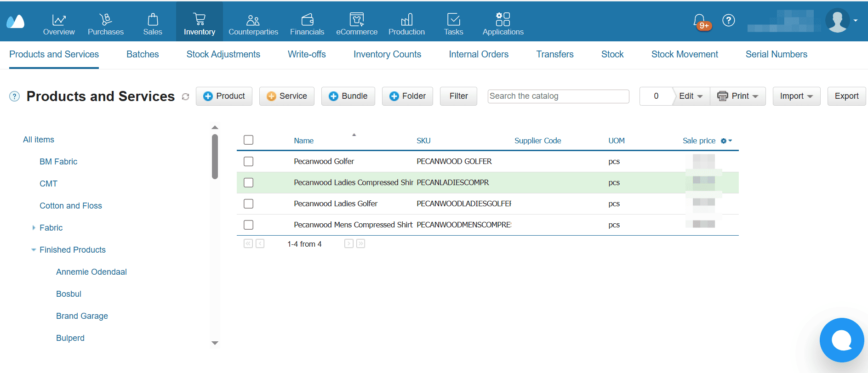Switch to the Stock Movement tab
This screenshot has width=868, height=373.
coord(685,54)
